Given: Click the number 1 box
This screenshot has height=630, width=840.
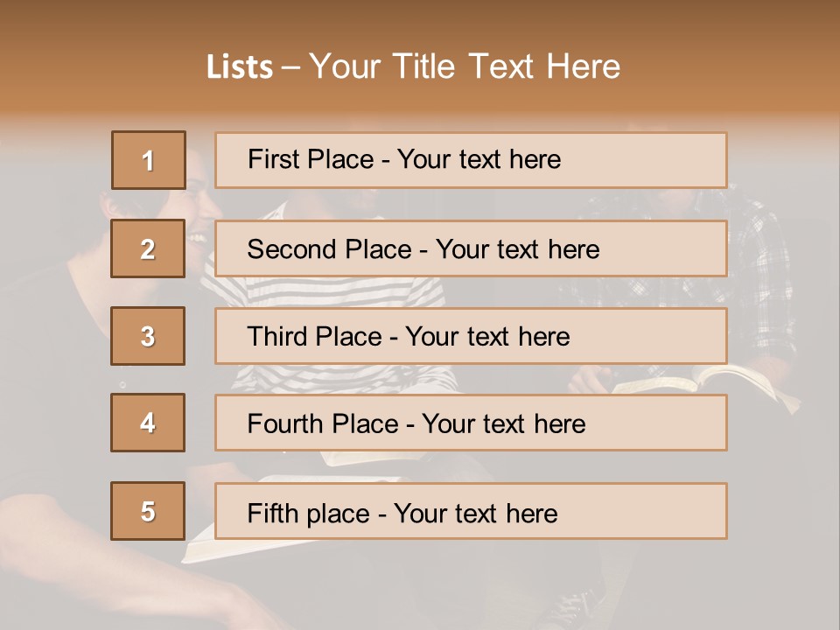Looking at the screenshot, I should pos(149,160).
